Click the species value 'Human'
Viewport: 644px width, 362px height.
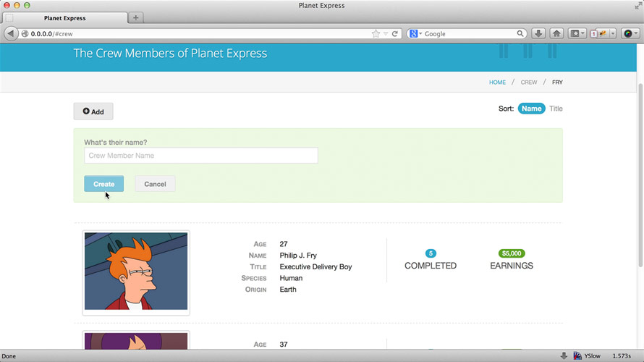tap(291, 278)
